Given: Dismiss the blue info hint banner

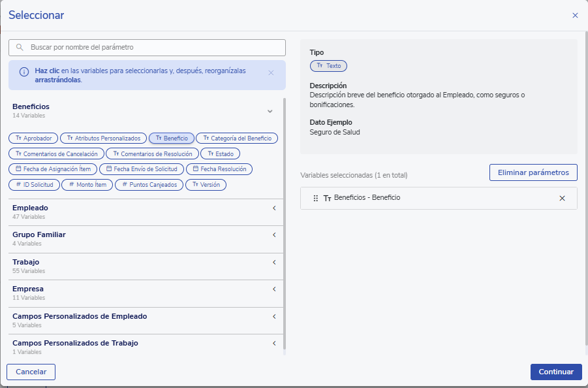Looking at the screenshot, I should point(271,73).
